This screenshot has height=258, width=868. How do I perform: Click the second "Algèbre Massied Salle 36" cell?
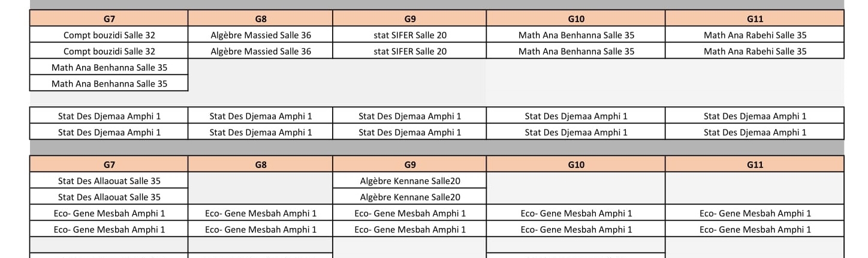point(261,51)
